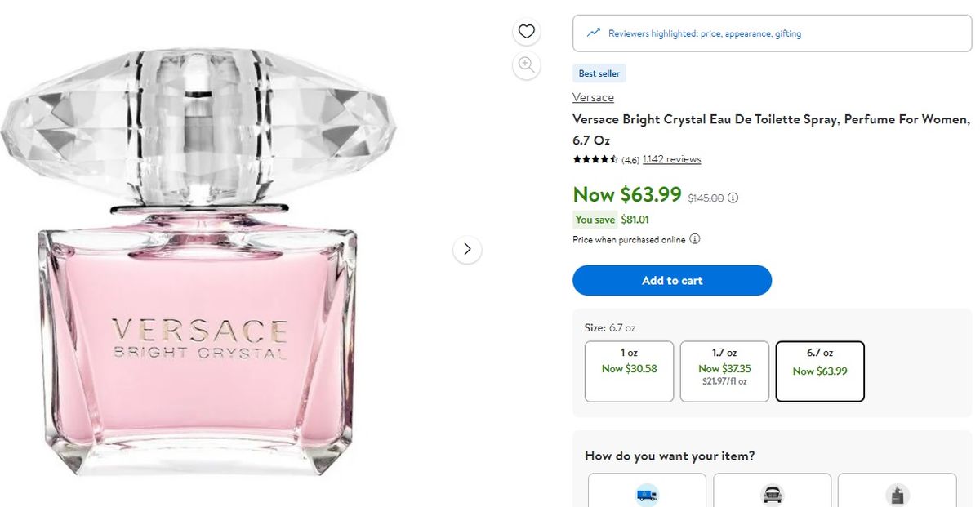
Task: Open info icon next to Price when purchased online
Action: tap(694, 239)
